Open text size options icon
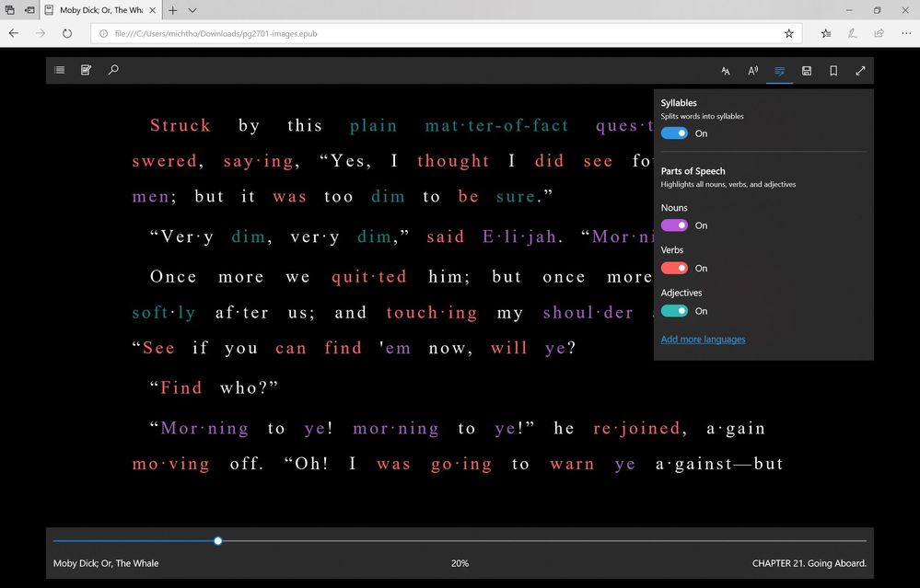The height and width of the screenshot is (588, 920). point(726,71)
